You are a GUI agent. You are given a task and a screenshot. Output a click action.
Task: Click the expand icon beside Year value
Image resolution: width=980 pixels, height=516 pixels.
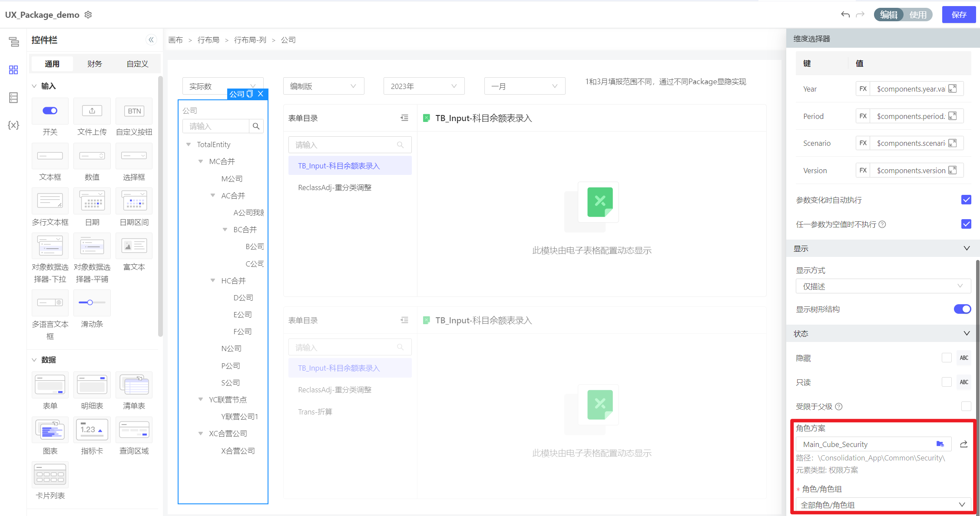pos(953,89)
